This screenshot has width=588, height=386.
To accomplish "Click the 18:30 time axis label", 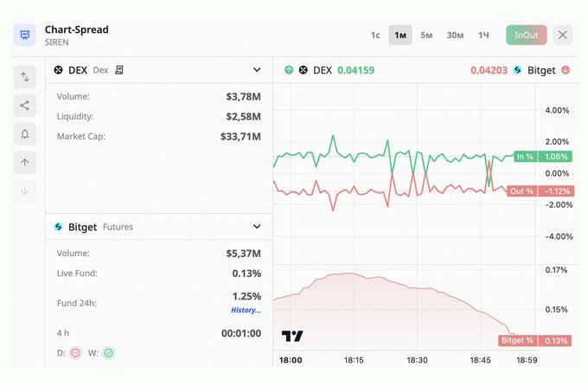I will [417, 360].
